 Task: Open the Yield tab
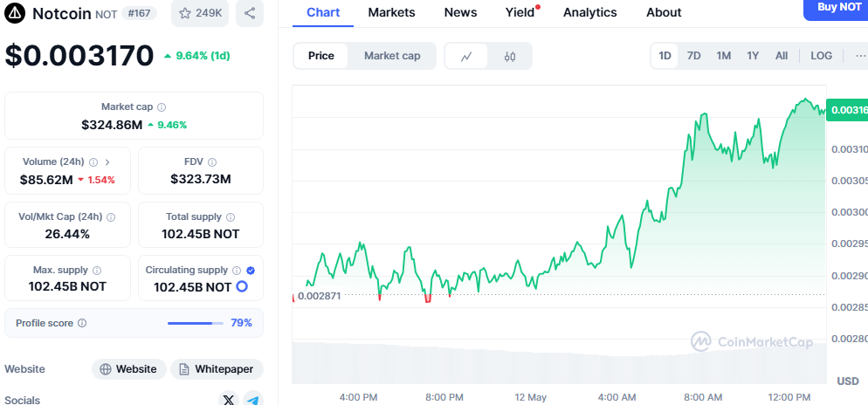click(520, 12)
